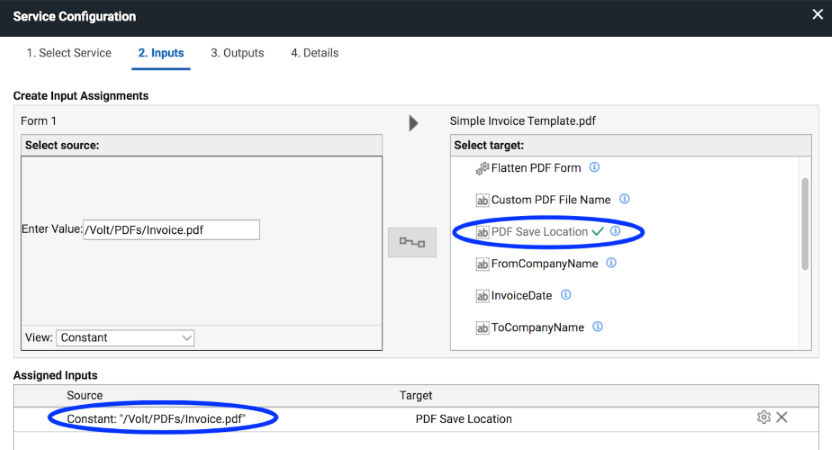The width and height of the screenshot is (832, 450).
Task: Click the assign link button between panels
Action: coord(412,242)
